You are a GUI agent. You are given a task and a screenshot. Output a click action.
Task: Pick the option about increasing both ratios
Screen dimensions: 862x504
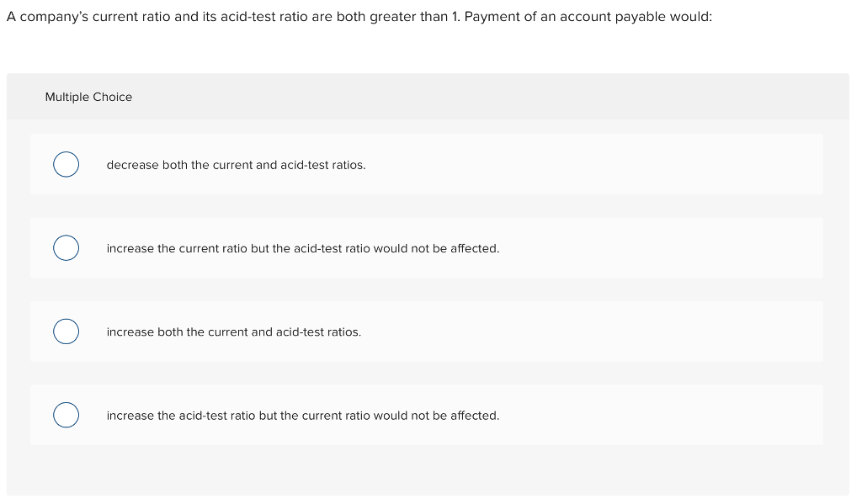233,332
